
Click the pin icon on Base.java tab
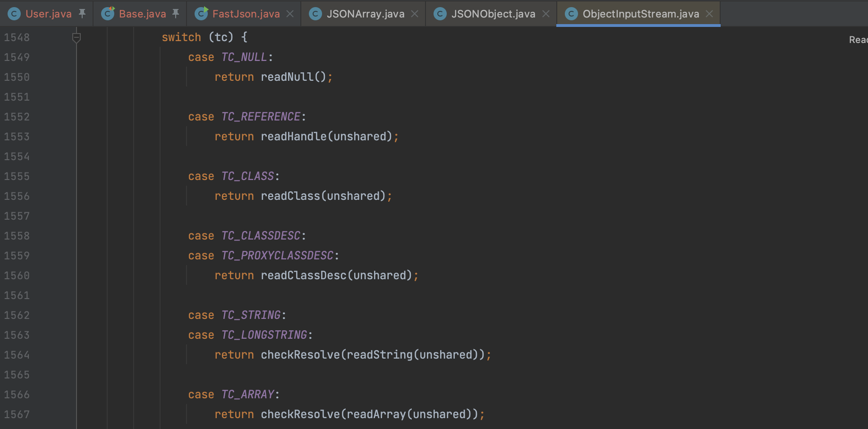coord(176,14)
